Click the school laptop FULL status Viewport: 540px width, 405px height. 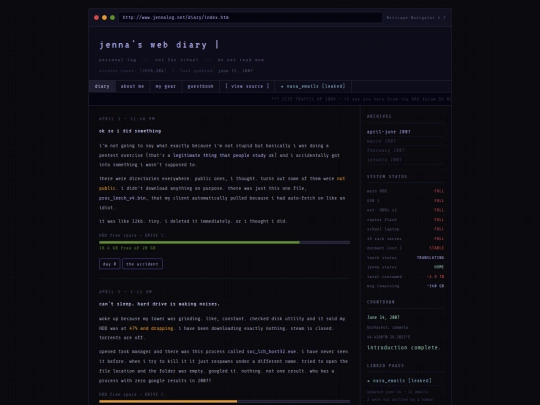click(439, 229)
